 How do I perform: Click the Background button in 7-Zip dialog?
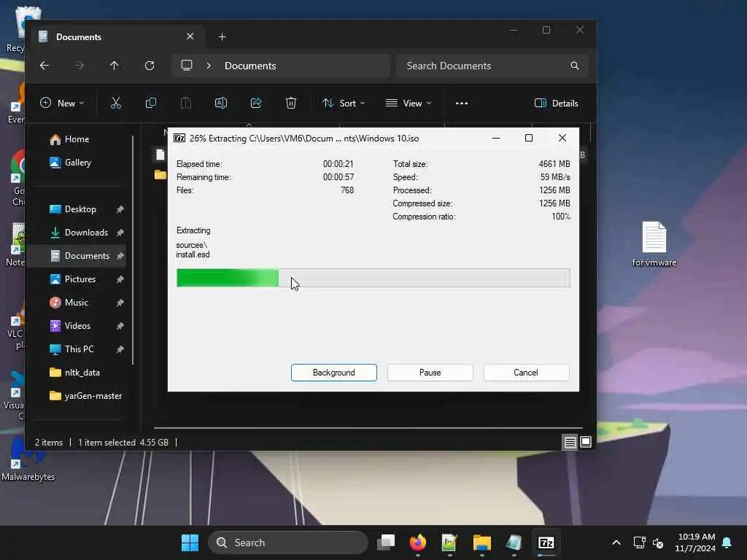coord(333,373)
